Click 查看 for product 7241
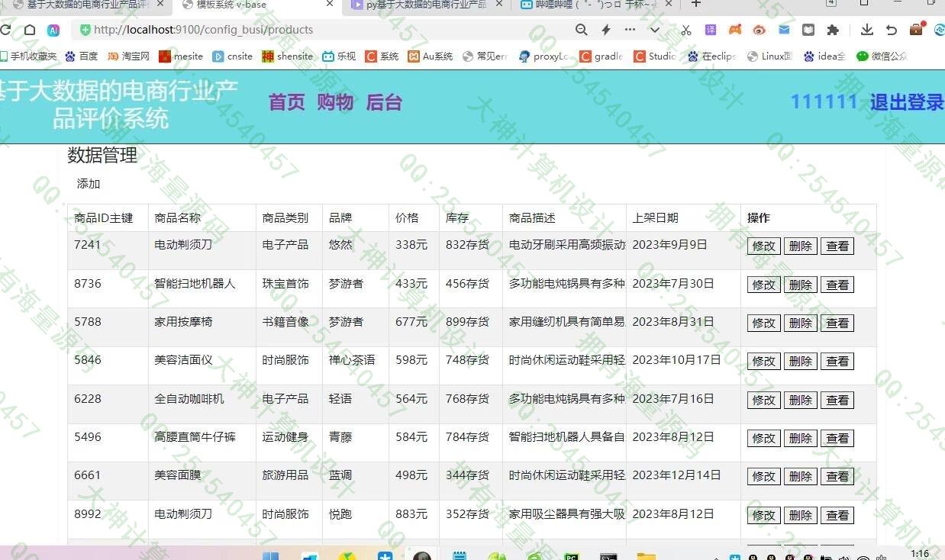The width and height of the screenshot is (945, 560). pos(837,246)
